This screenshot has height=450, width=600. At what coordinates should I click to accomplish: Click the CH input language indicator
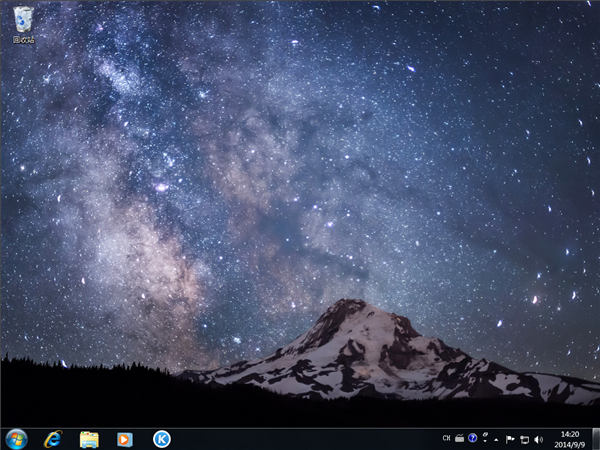(x=446, y=439)
